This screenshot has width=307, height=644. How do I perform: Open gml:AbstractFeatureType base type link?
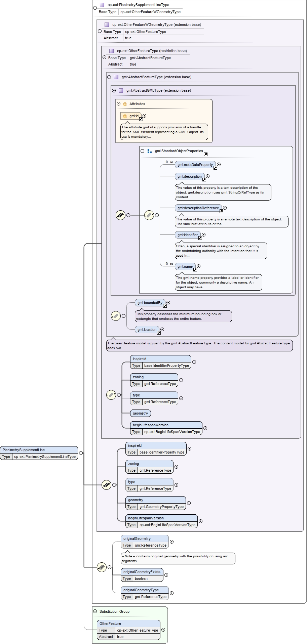click(150, 58)
